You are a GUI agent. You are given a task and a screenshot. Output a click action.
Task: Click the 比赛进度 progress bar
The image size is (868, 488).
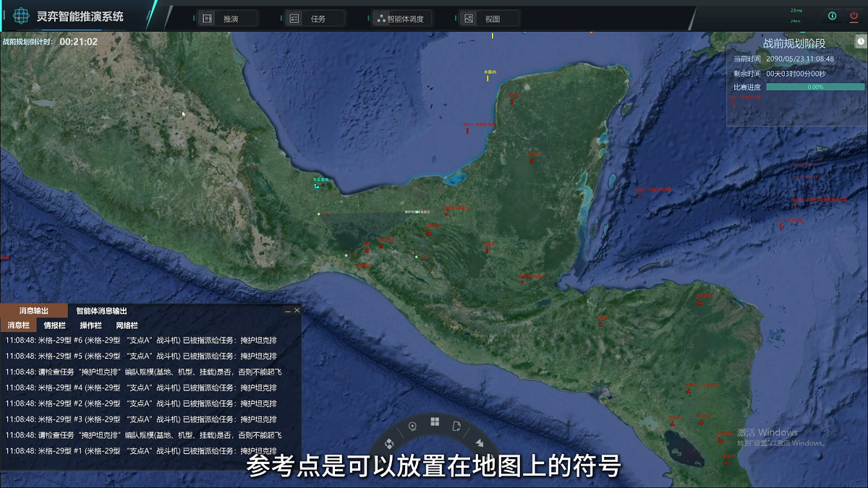pyautogui.click(x=814, y=87)
